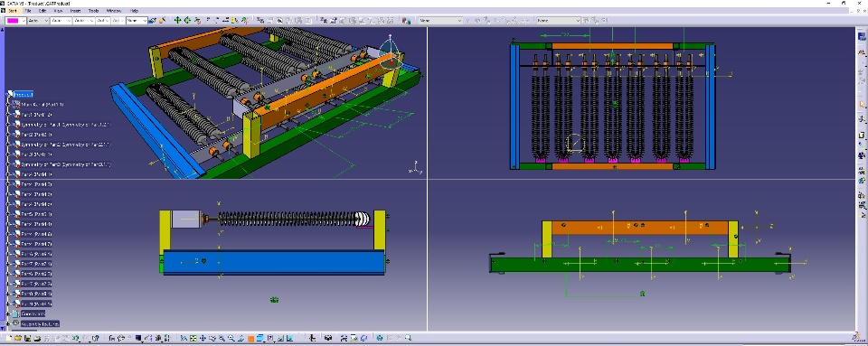Viewport: 868px width, 346px height.
Task: Click the Isometric quick view cube icon
Action: click(260, 338)
